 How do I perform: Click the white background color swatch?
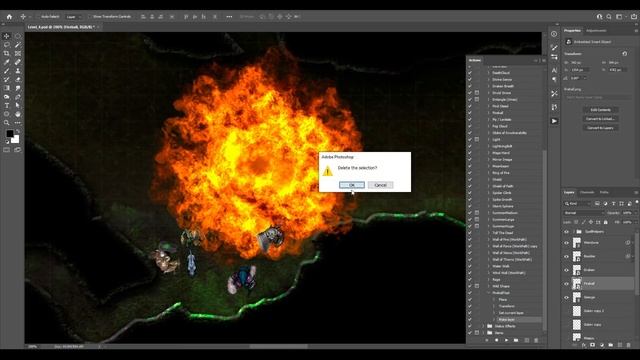[16, 140]
